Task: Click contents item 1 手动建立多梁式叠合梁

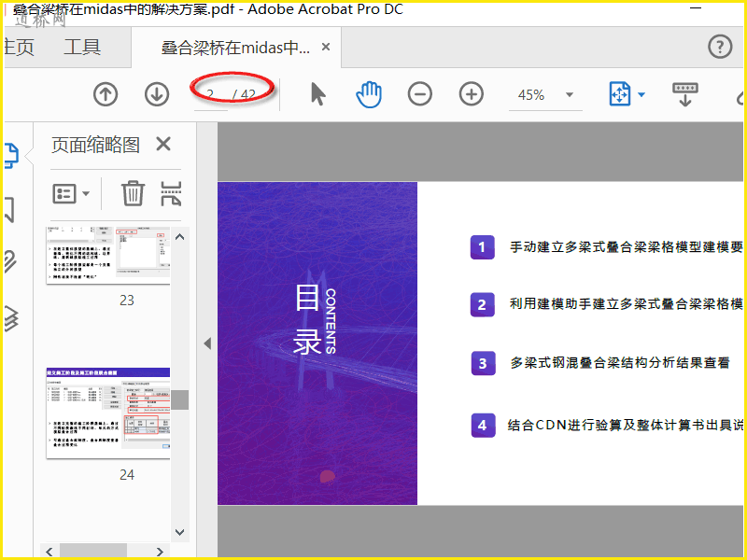Action: coord(626,247)
